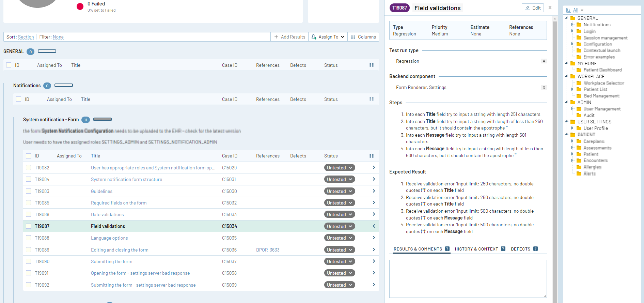The width and height of the screenshot is (644, 303).
Task: Expand the Notifications tree folder
Action: click(x=572, y=24)
